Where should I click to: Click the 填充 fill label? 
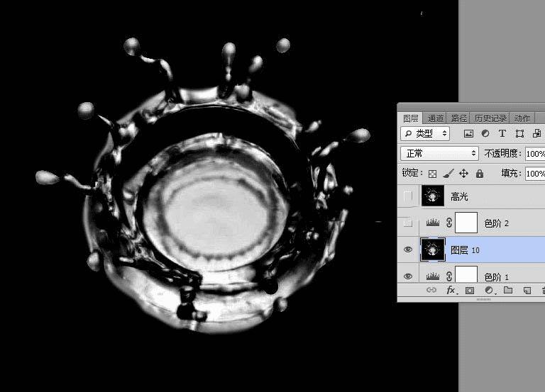pos(511,173)
